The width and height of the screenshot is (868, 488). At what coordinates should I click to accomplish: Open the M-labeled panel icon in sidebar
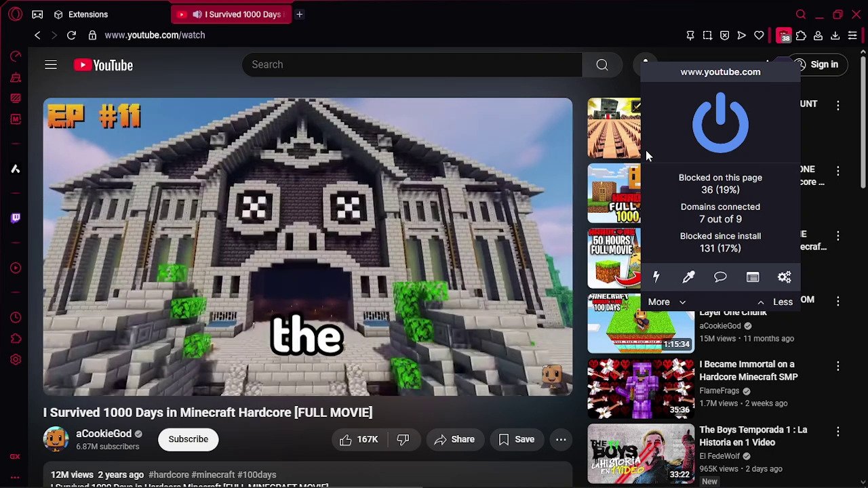pyautogui.click(x=16, y=119)
